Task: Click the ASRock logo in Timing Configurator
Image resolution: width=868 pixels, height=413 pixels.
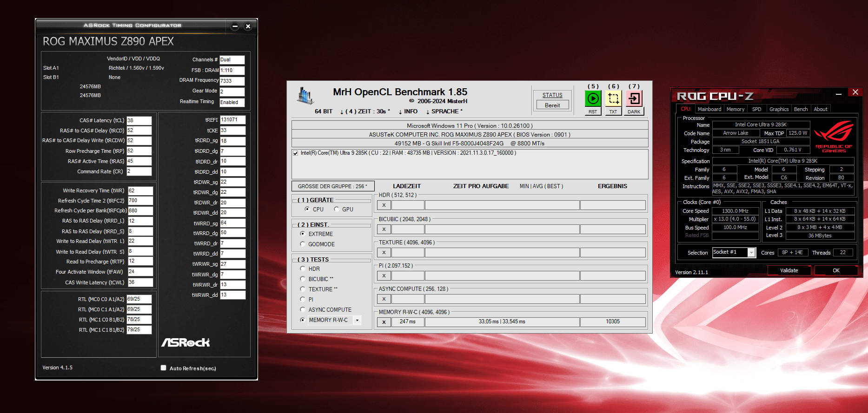Action: 186,342
